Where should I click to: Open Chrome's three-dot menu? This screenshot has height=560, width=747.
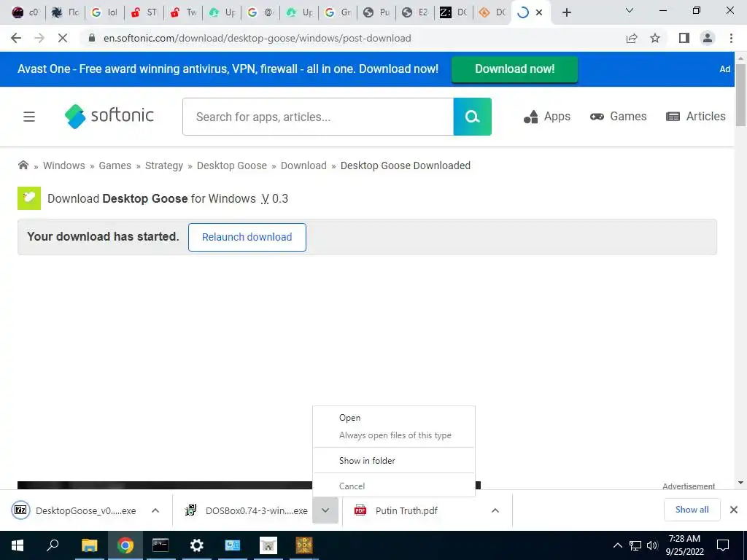[x=731, y=38]
